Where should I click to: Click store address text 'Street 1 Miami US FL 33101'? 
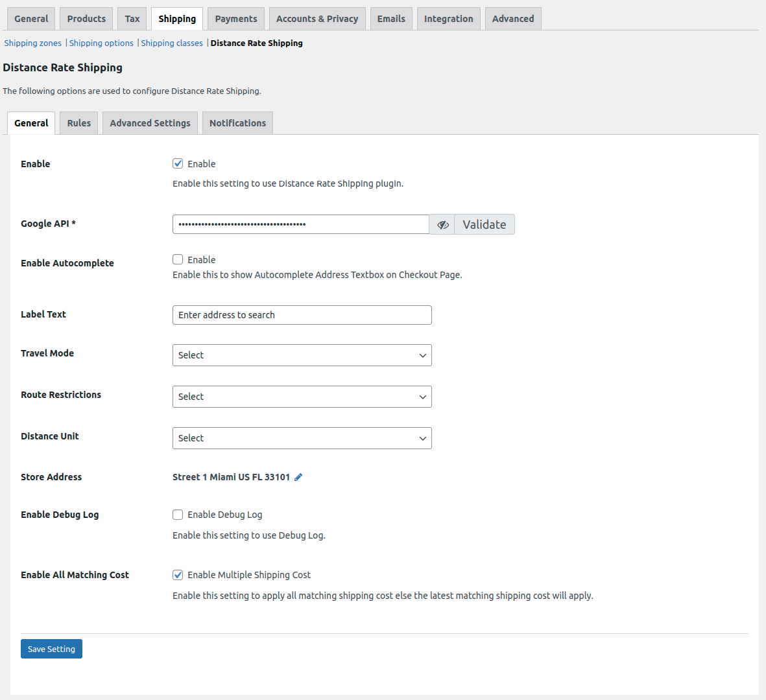click(231, 477)
